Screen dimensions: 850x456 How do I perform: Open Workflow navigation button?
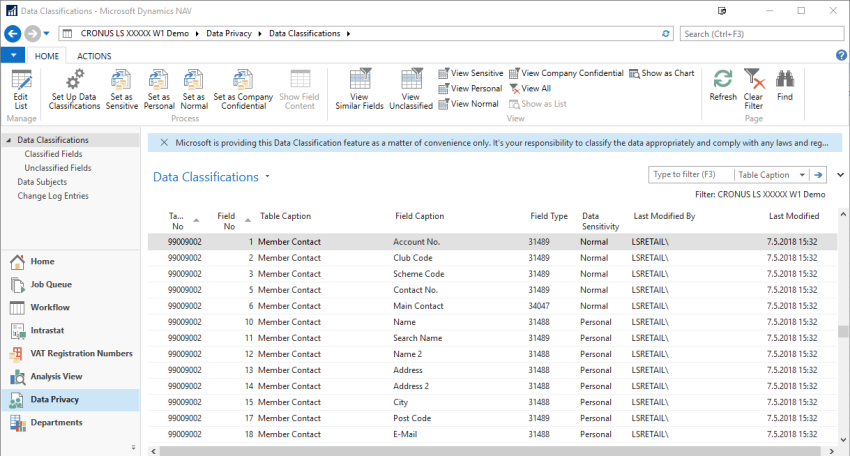70,307
